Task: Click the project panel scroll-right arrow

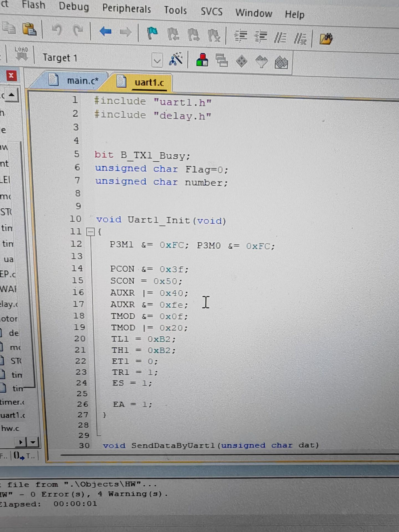Action: pyautogui.click(x=21, y=442)
